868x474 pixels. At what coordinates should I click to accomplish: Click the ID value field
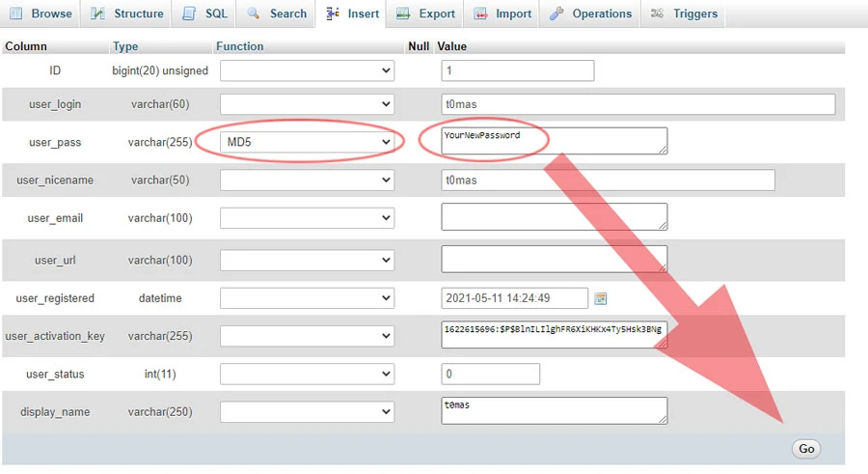518,70
